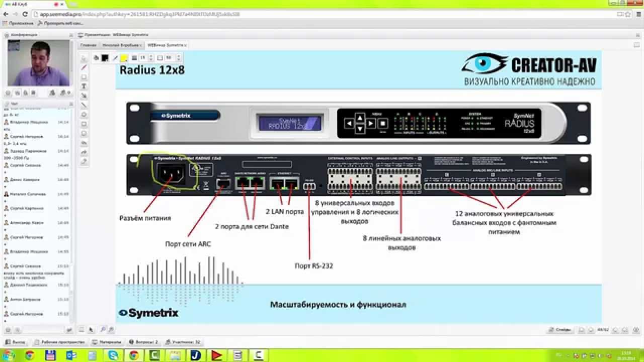Click Эдуард Парамонов chat entry
The width and height of the screenshot is (644, 362).
point(36,150)
